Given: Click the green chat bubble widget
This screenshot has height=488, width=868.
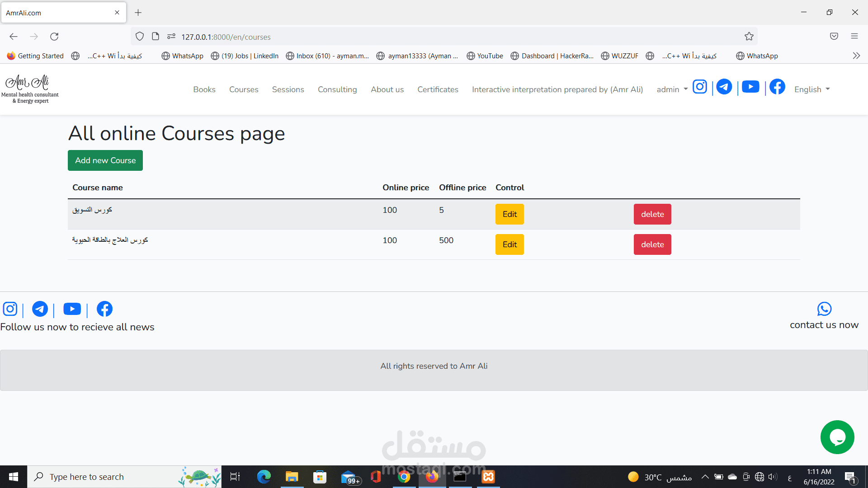Looking at the screenshot, I should 837,437.
